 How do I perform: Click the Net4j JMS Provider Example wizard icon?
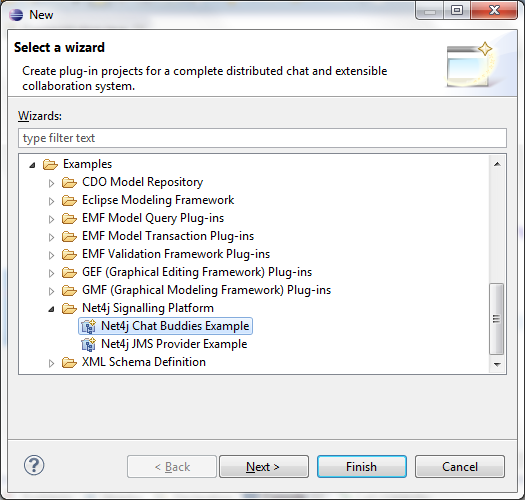[89, 344]
